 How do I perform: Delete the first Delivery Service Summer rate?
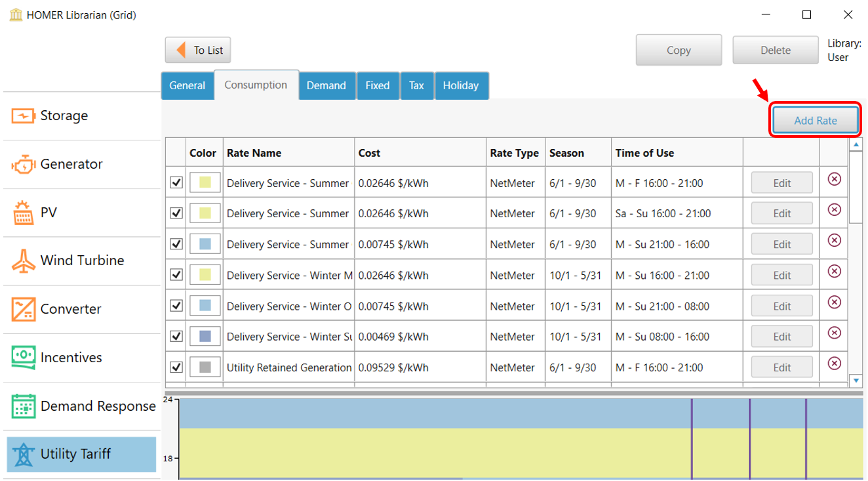pos(834,179)
